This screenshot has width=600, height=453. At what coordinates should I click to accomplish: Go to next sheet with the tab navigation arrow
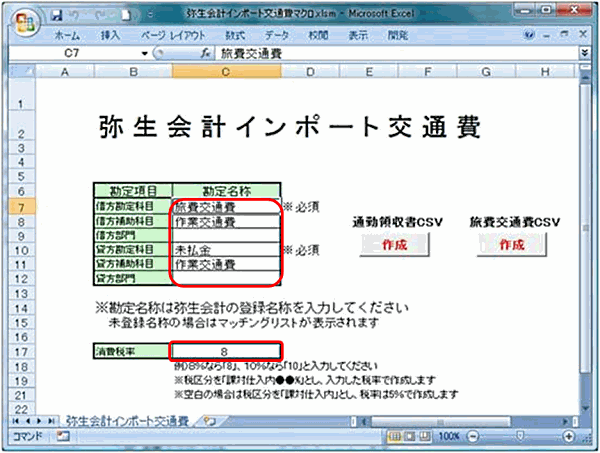click(39, 421)
